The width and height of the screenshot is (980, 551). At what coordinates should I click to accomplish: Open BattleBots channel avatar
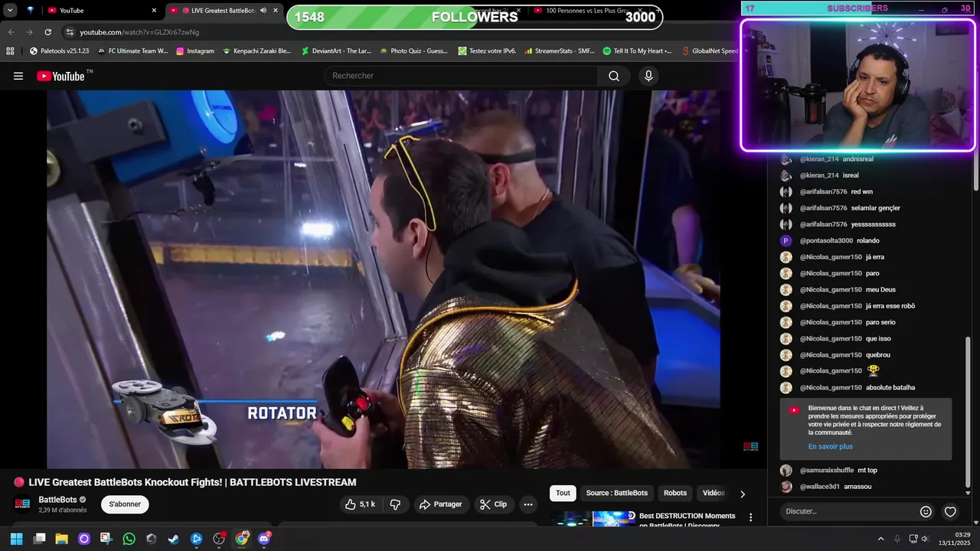[22, 504]
